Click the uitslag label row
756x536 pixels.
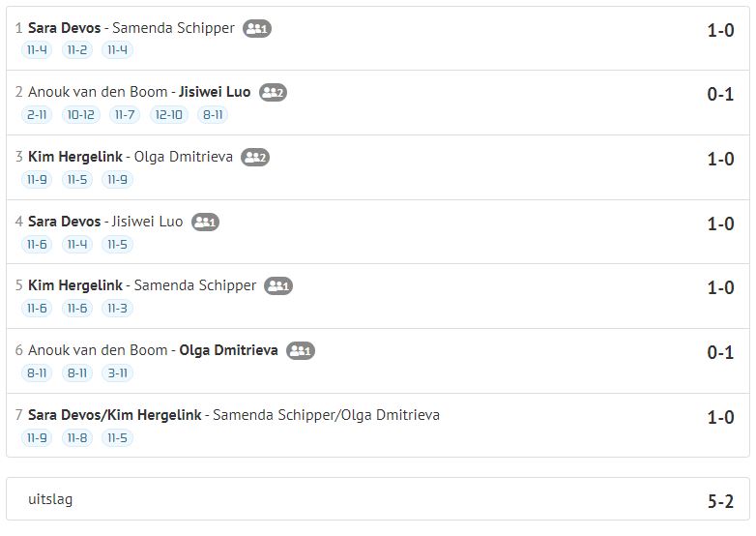pos(378,499)
